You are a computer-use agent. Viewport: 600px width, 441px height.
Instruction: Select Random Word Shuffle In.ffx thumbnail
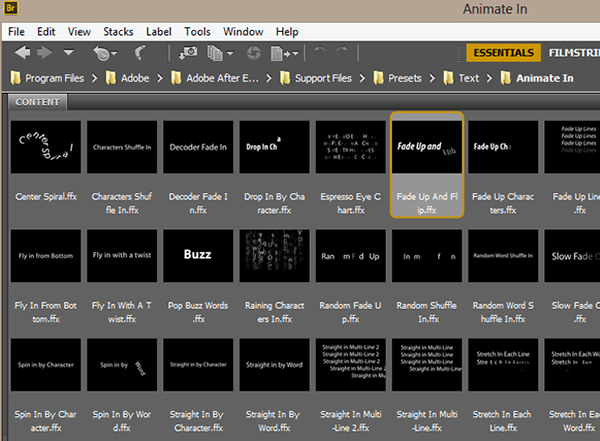click(503, 256)
